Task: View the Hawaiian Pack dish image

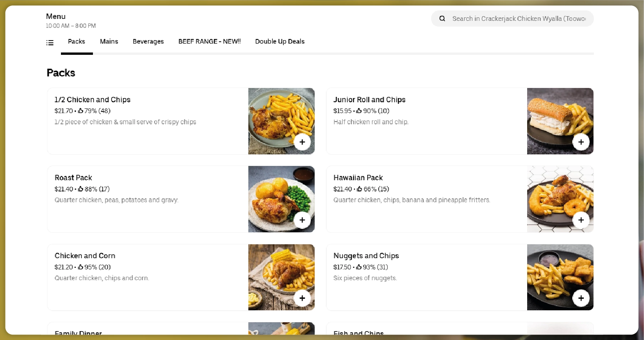Action: [x=560, y=199]
